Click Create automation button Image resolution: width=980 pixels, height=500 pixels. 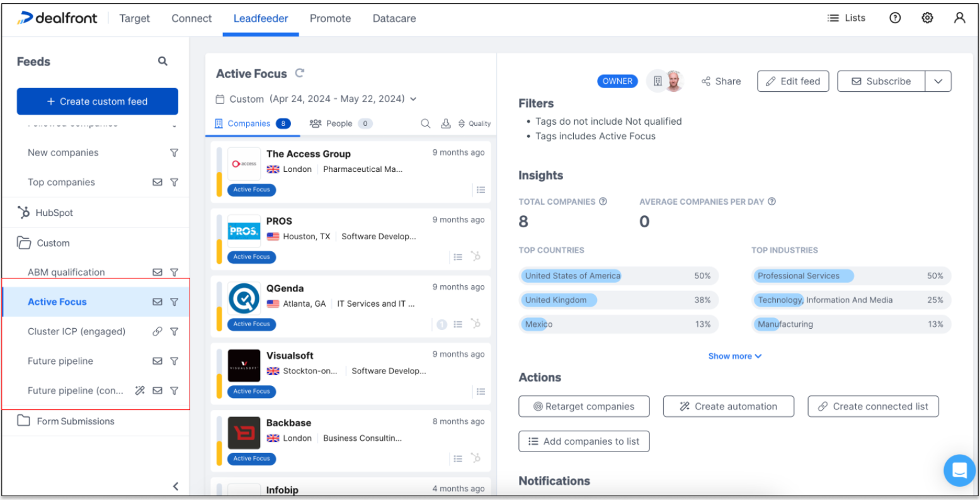(x=729, y=406)
